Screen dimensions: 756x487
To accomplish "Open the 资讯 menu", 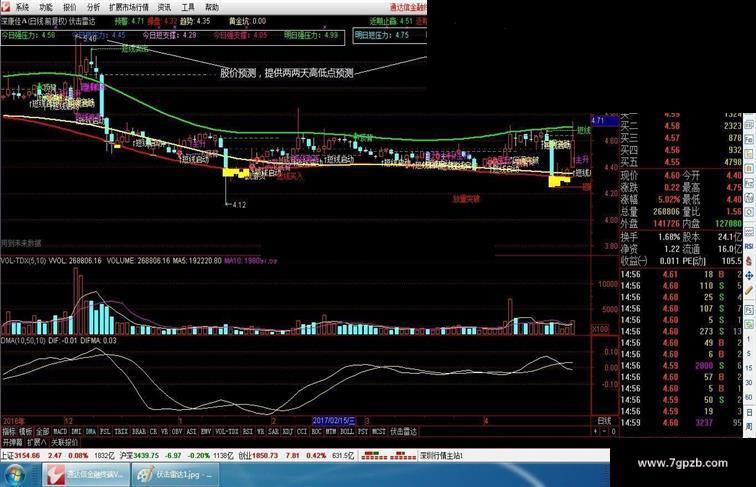I will click(x=164, y=7).
